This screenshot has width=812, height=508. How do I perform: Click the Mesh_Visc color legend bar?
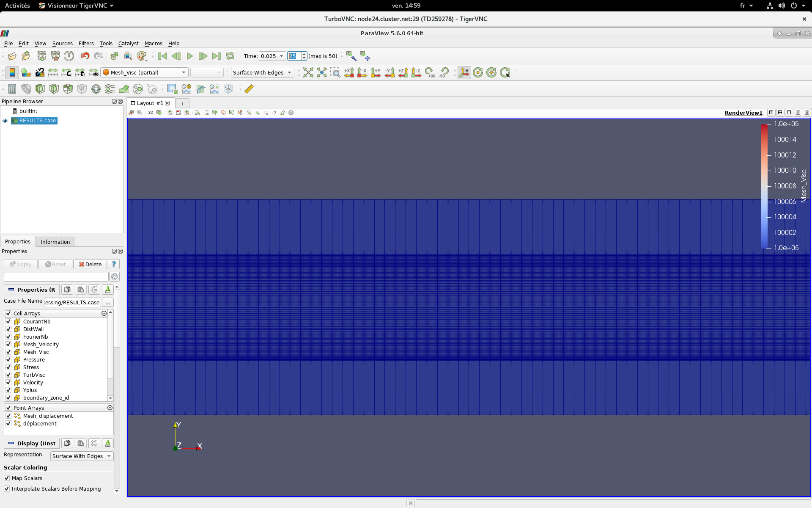tap(764, 186)
